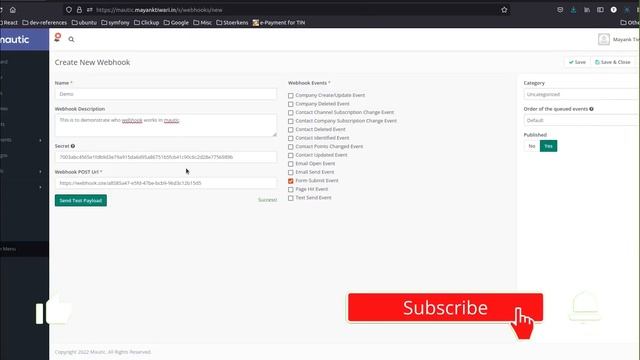The height and width of the screenshot is (360, 640).
Task: Open the Stoerkens bookmark folder
Action: 232,22
